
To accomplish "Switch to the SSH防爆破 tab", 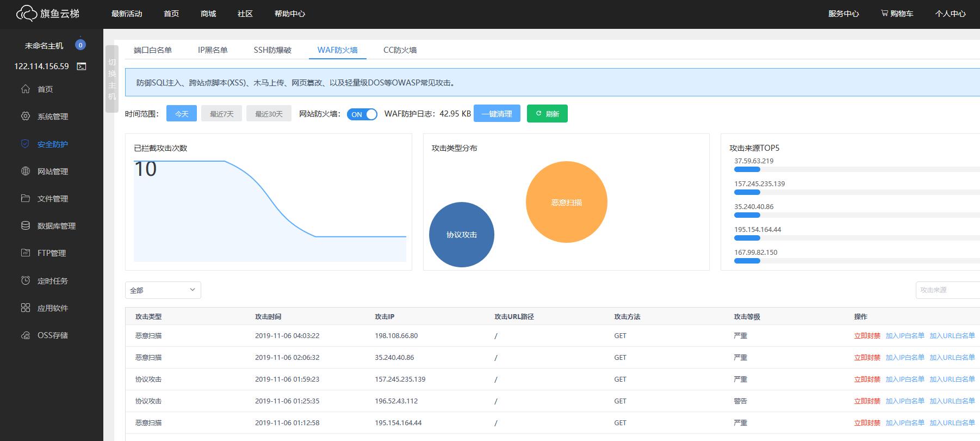I will point(272,50).
